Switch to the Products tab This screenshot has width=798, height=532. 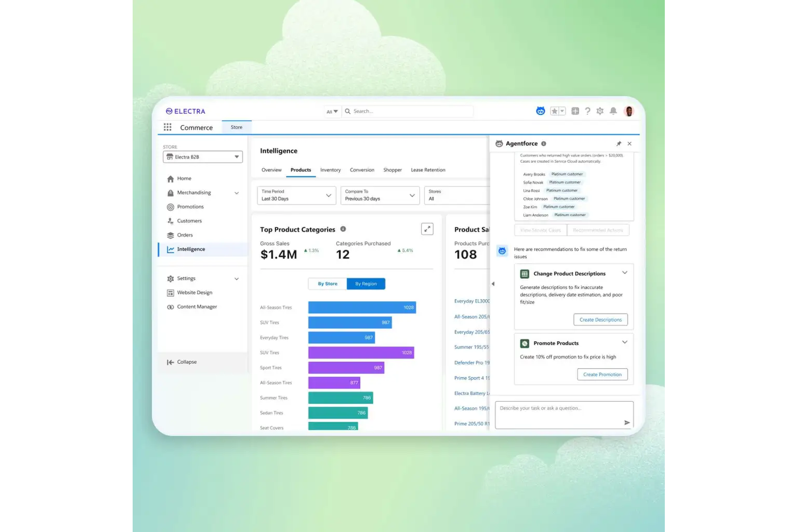point(300,170)
